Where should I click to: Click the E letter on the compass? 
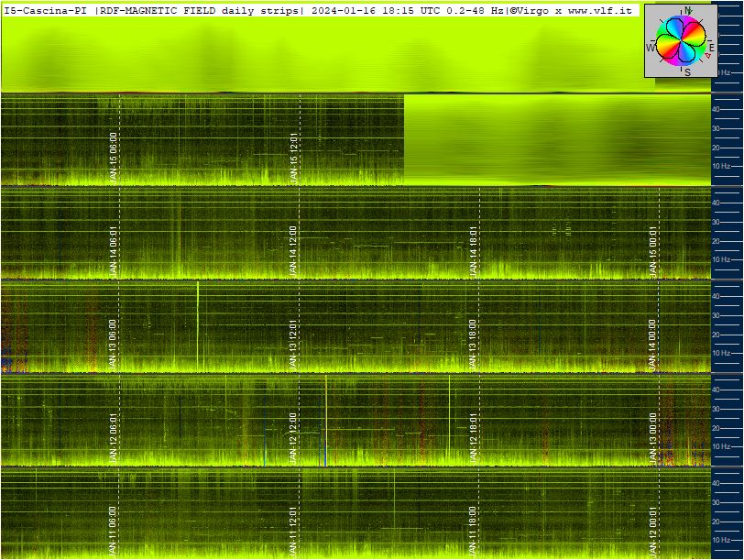coord(711,48)
